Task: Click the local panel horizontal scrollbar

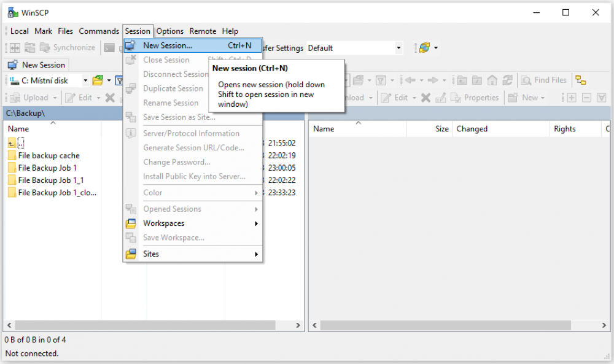Action: click(153, 323)
